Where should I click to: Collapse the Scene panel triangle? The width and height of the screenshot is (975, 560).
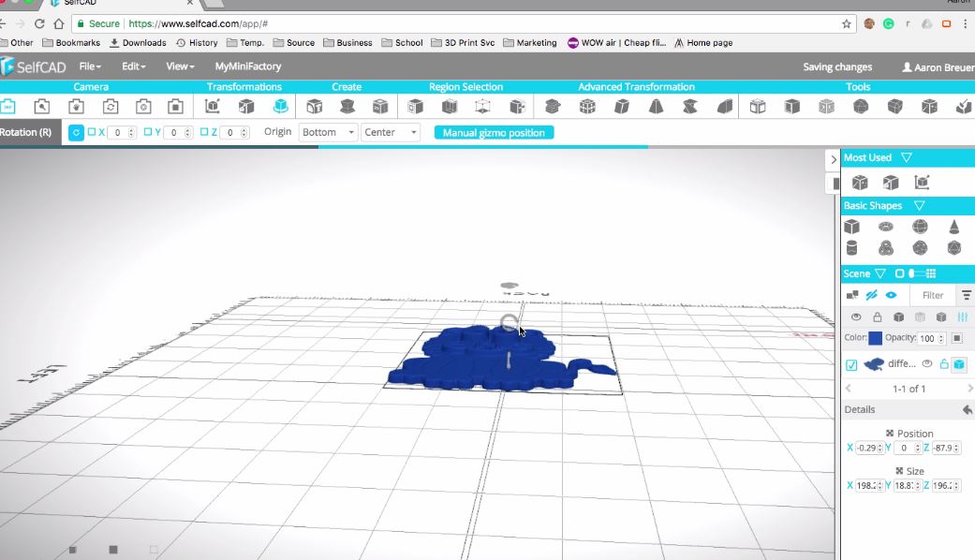tap(880, 273)
